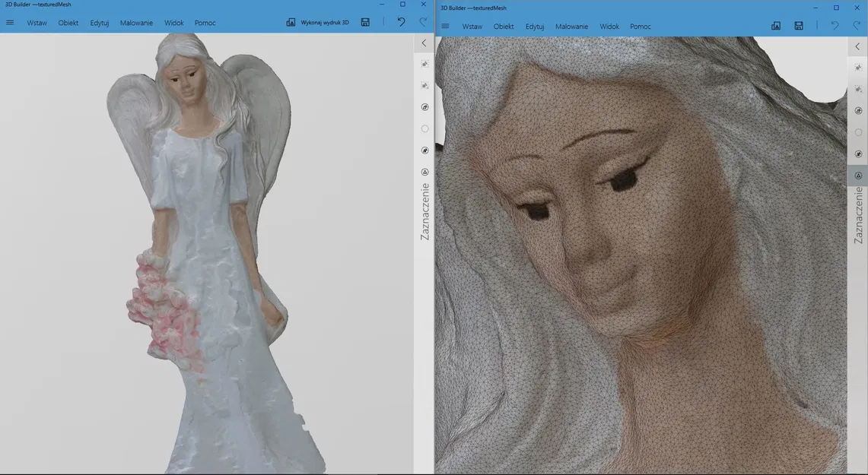Save the texturedMesh in the left window

tap(365, 21)
